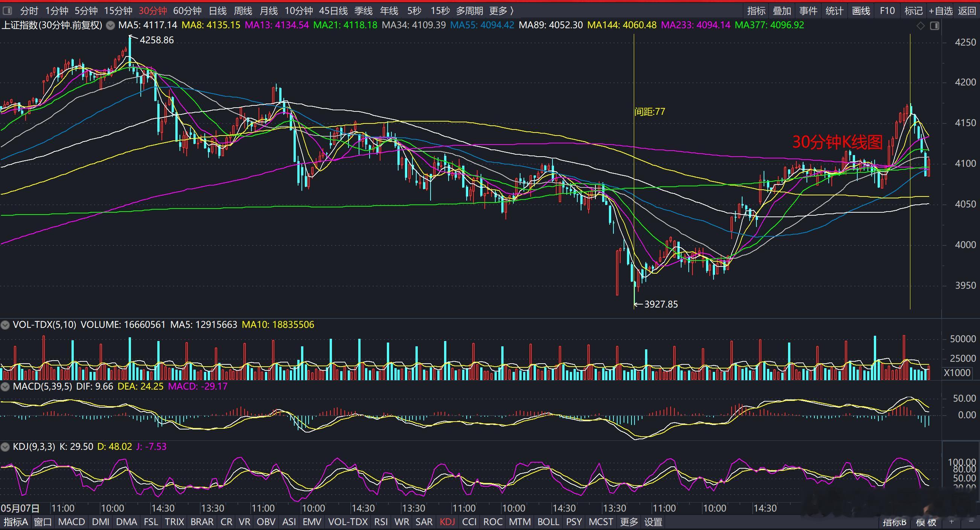Select the SAR indicator
This screenshot has width=980, height=530.
(424, 522)
